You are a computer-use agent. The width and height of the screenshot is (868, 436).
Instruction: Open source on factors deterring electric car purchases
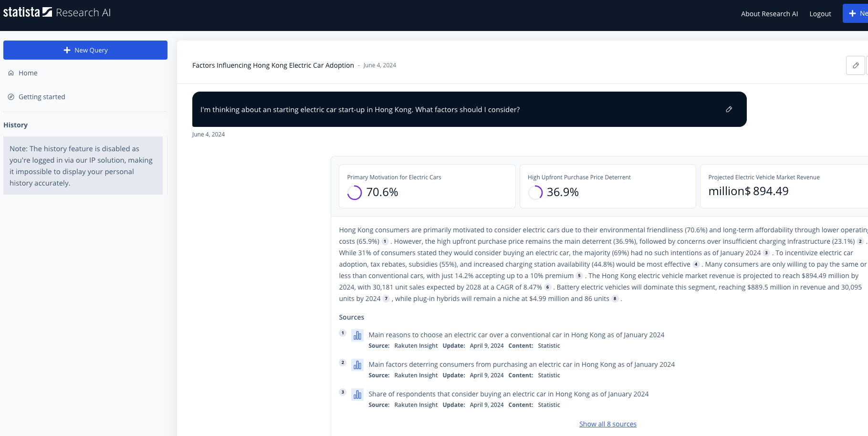pos(522,364)
